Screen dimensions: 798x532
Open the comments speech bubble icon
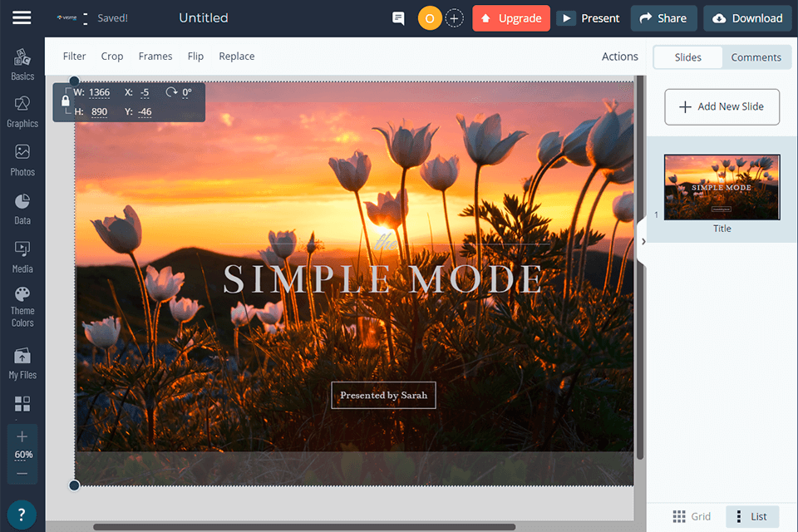click(x=398, y=18)
